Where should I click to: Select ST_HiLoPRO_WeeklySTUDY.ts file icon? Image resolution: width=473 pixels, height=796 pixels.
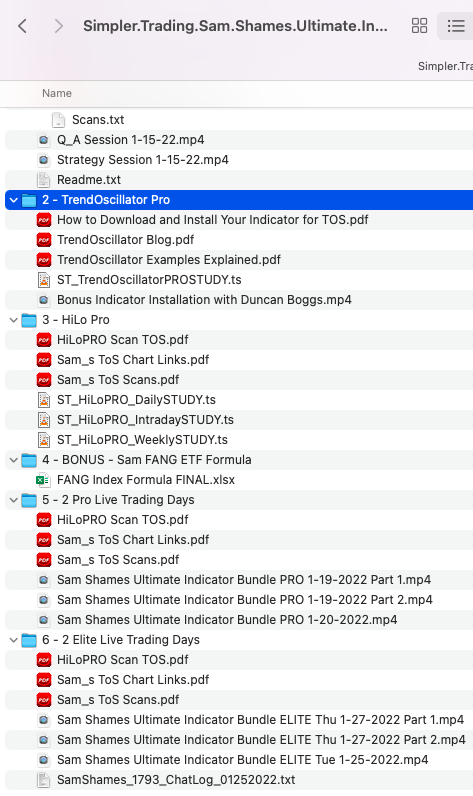(44, 440)
